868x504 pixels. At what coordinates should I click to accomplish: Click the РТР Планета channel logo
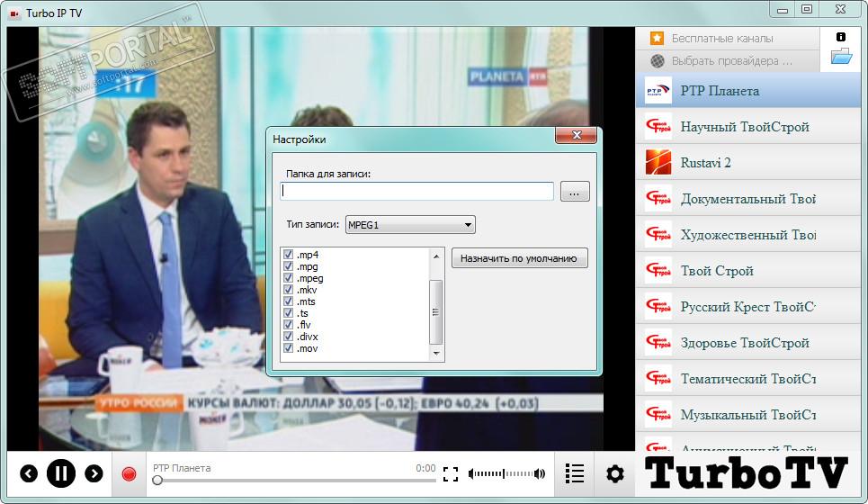point(658,90)
